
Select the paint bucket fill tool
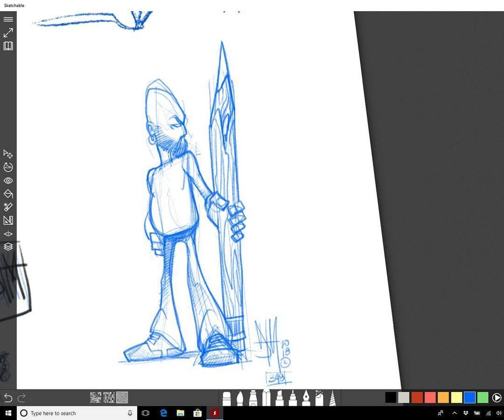tap(8, 194)
